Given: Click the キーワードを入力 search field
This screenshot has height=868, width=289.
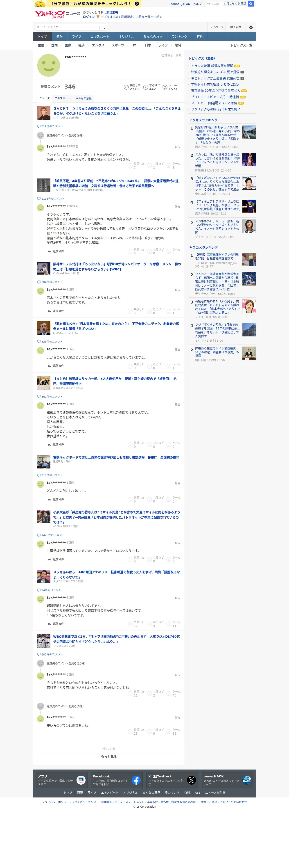Looking at the screenshot, I should click(x=68, y=27).
